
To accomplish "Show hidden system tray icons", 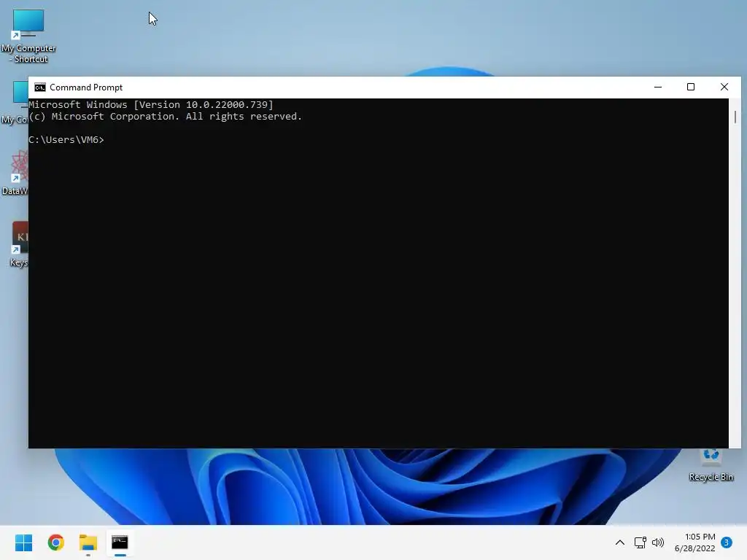I will pos(620,542).
